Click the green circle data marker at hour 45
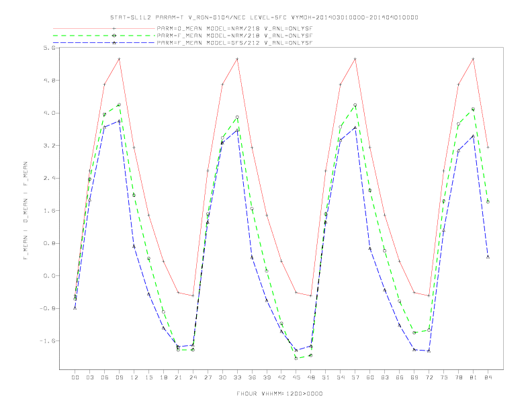 pyautogui.click(x=296, y=358)
